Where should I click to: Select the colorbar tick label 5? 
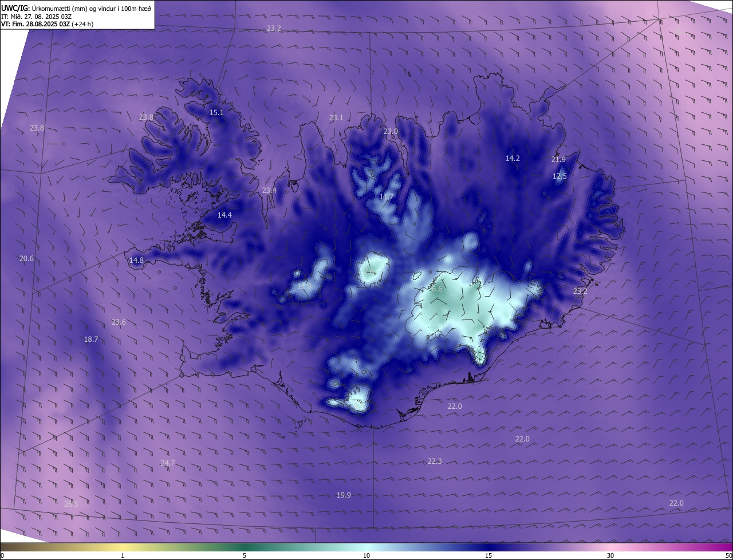pos(245,556)
